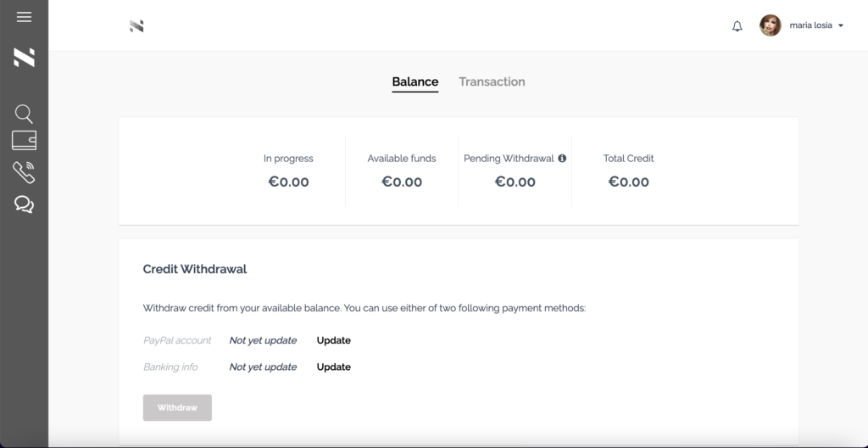Click the header logo icon
The image size is (868, 448).
click(136, 26)
